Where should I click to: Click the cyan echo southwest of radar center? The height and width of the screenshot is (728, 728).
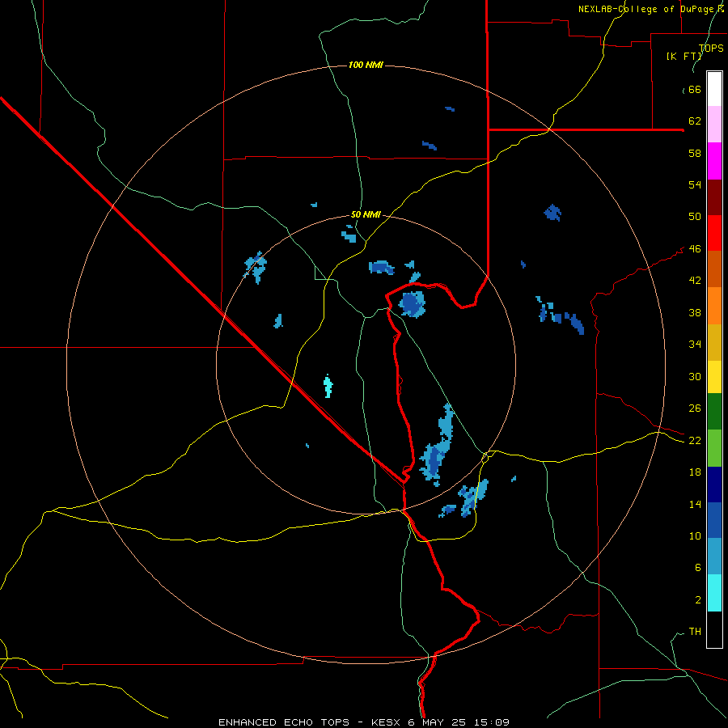328,387
